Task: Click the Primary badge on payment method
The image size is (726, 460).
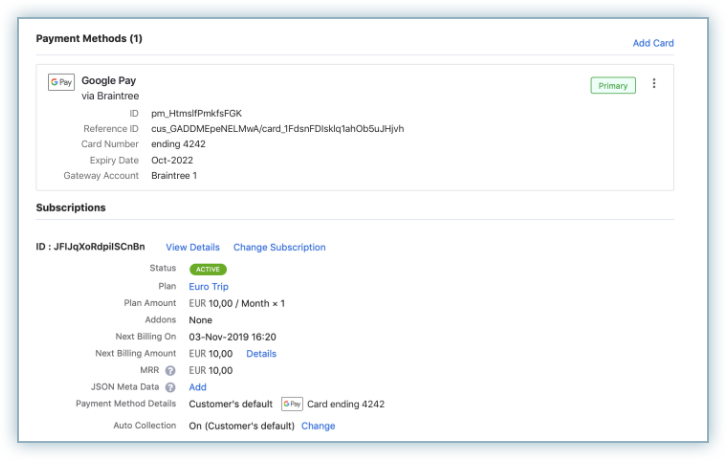Action: tap(612, 85)
